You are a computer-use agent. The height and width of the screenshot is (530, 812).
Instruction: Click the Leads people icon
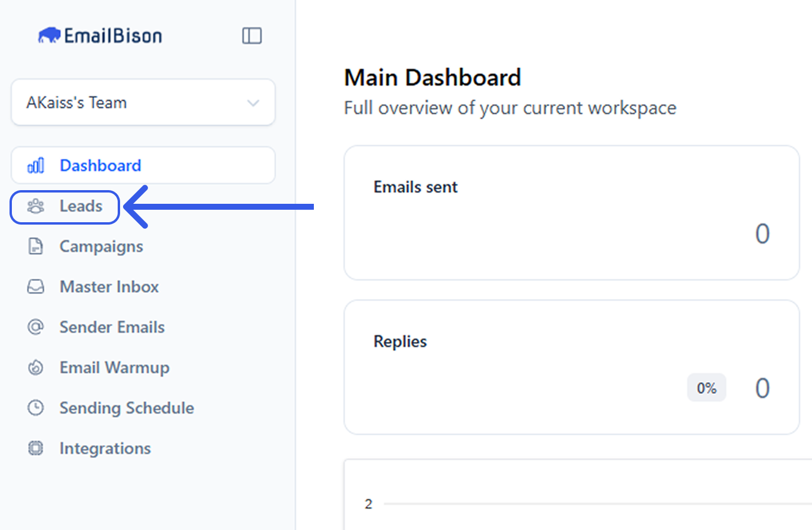coord(36,207)
